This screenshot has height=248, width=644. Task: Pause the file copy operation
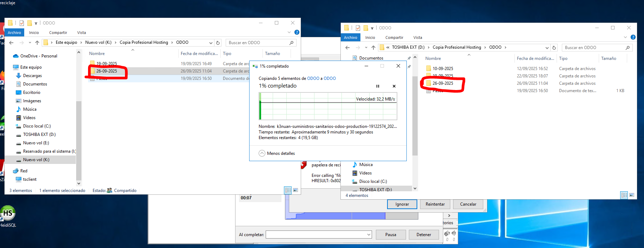coord(378,86)
